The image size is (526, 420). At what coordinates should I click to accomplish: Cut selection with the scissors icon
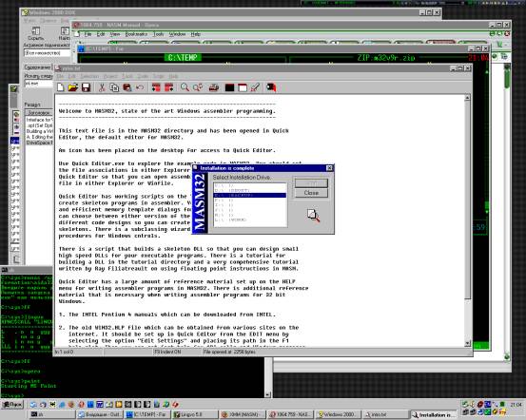pos(102,87)
